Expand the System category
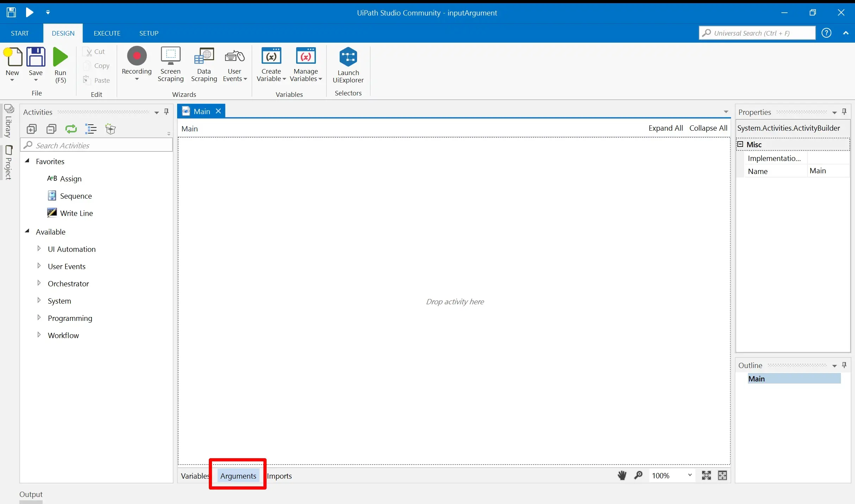The image size is (855, 504). [x=39, y=300]
